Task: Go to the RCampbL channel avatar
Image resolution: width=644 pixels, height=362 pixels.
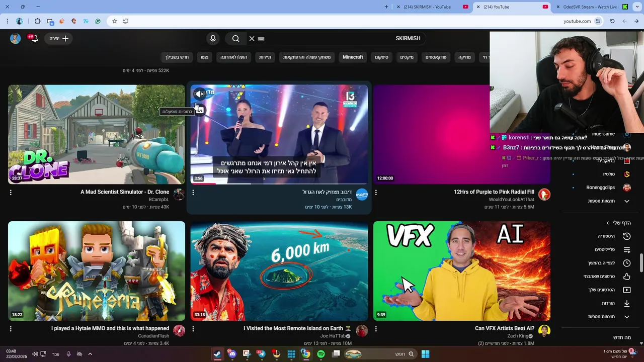Action: tap(179, 195)
